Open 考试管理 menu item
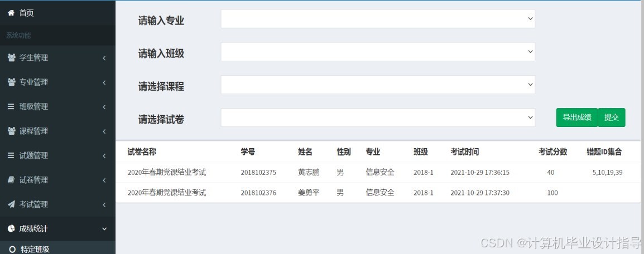This screenshot has height=254, width=644. 57,204
